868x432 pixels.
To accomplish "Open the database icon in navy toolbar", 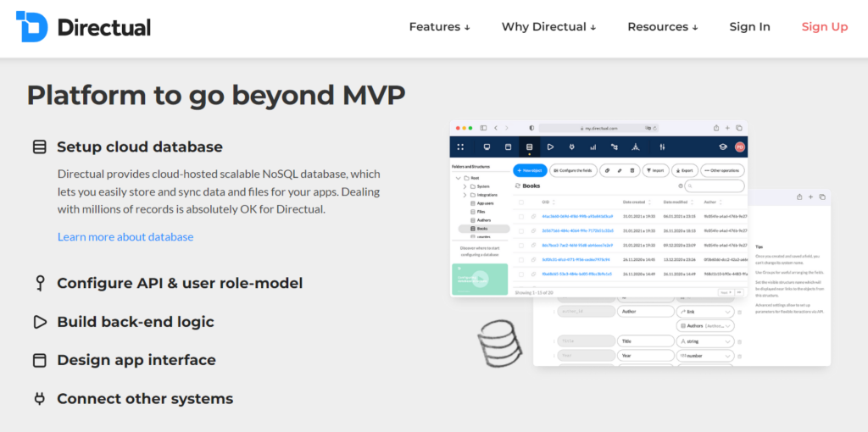I will click(529, 147).
